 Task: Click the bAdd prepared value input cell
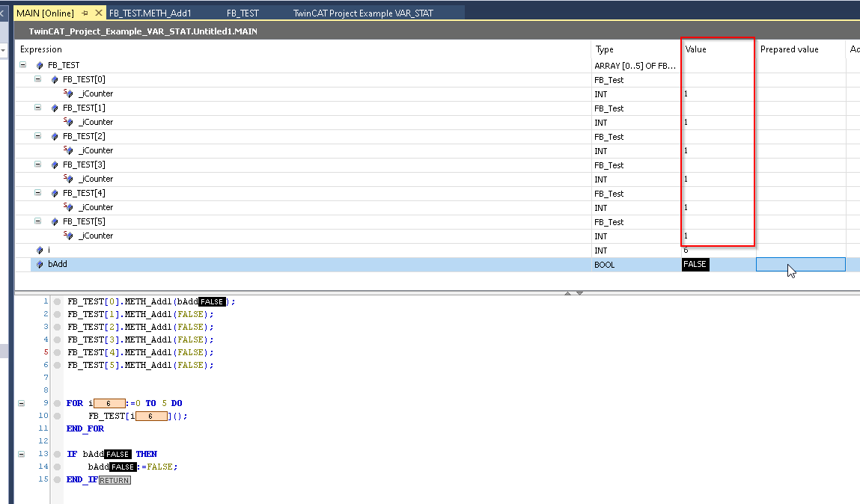pyautogui.click(x=801, y=265)
